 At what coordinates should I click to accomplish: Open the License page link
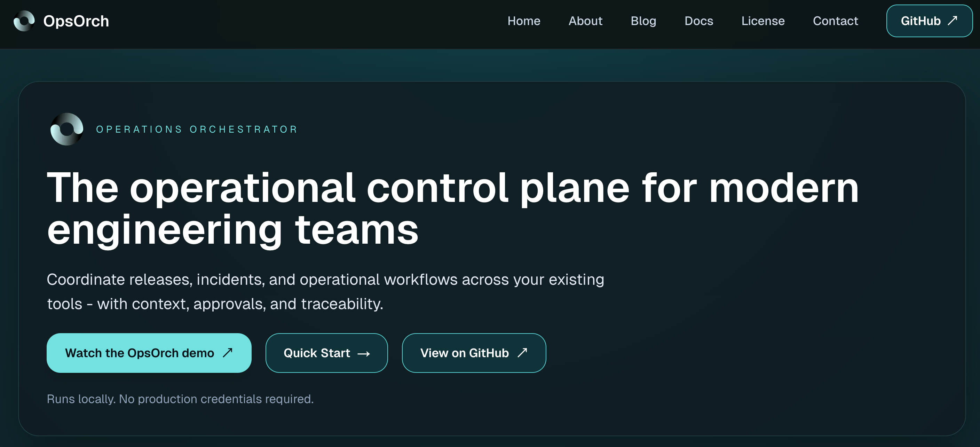click(762, 21)
